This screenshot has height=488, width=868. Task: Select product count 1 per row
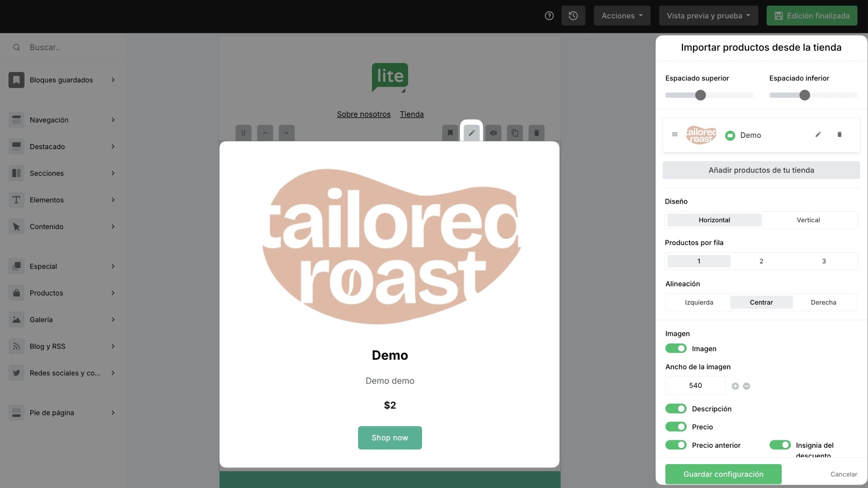(x=699, y=261)
